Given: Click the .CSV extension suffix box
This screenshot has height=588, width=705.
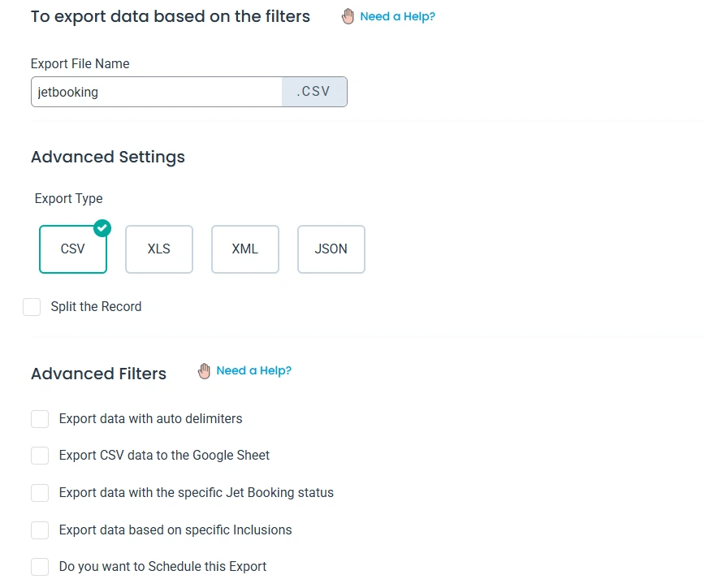Looking at the screenshot, I should pyautogui.click(x=314, y=92).
